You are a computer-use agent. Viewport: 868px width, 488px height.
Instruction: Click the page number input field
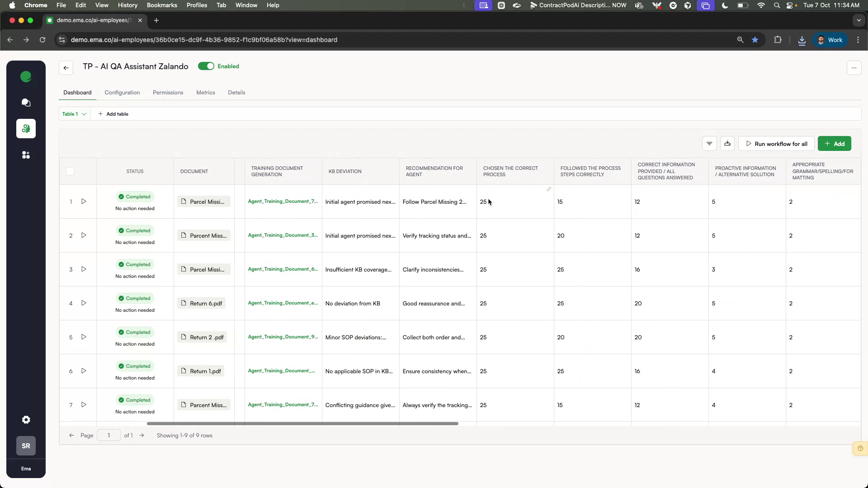click(x=108, y=435)
